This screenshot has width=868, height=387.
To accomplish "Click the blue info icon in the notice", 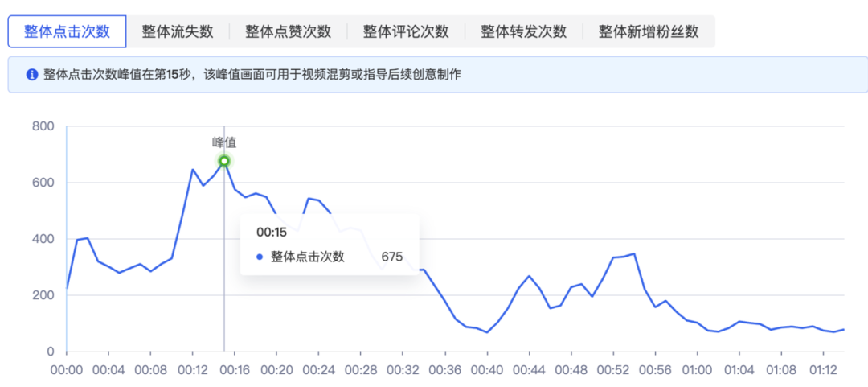I will coord(32,74).
